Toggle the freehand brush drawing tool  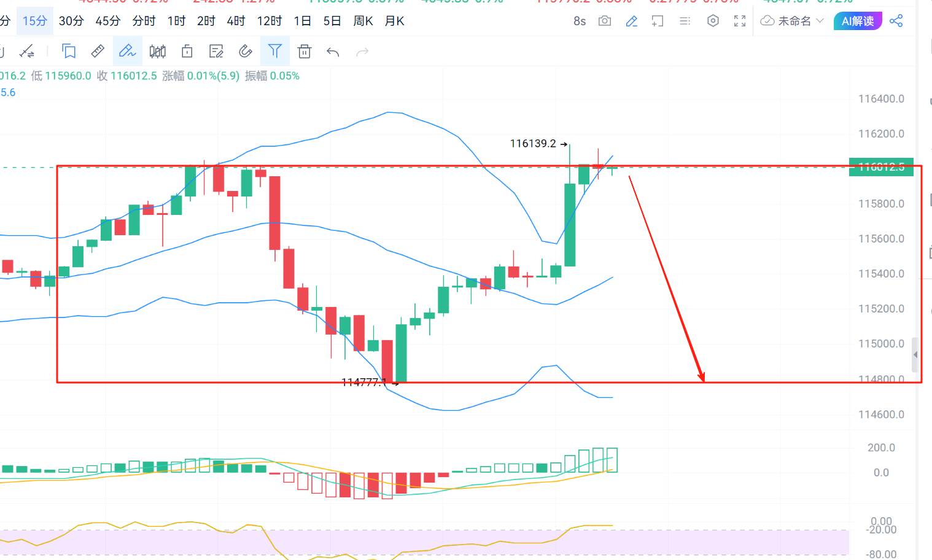point(128,51)
